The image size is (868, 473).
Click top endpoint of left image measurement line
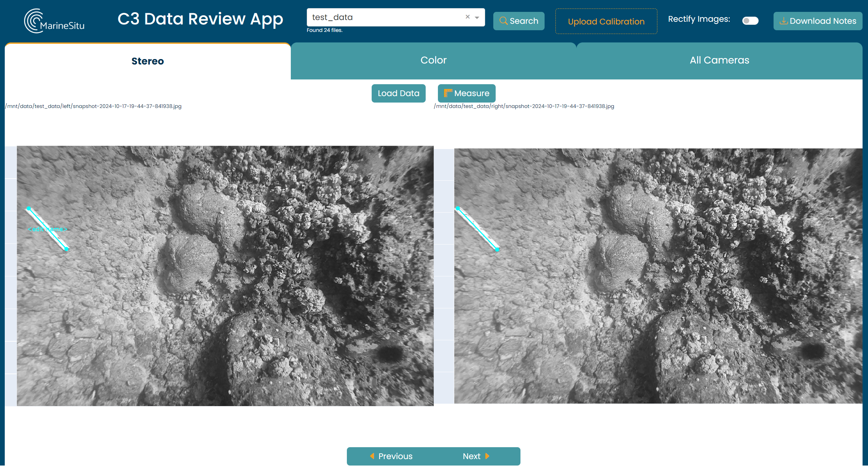click(x=29, y=208)
